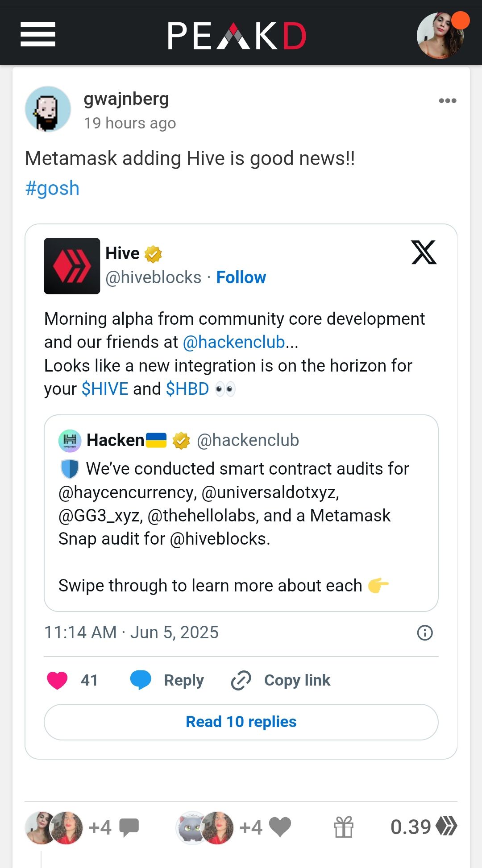Open comments via speech bubble icon
The image size is (482, 868).
(x=129, y=827)
